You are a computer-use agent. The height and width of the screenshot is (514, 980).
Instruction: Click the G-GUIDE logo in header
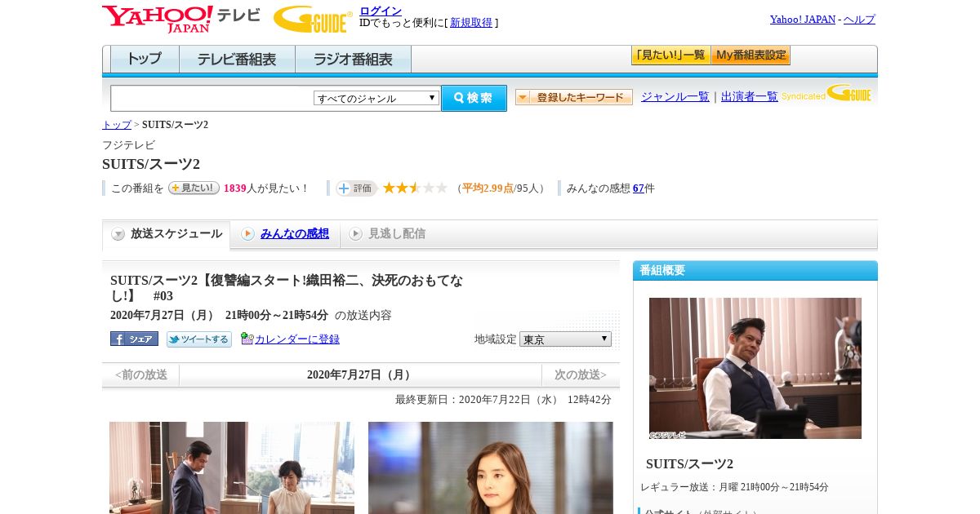point(313,19)
